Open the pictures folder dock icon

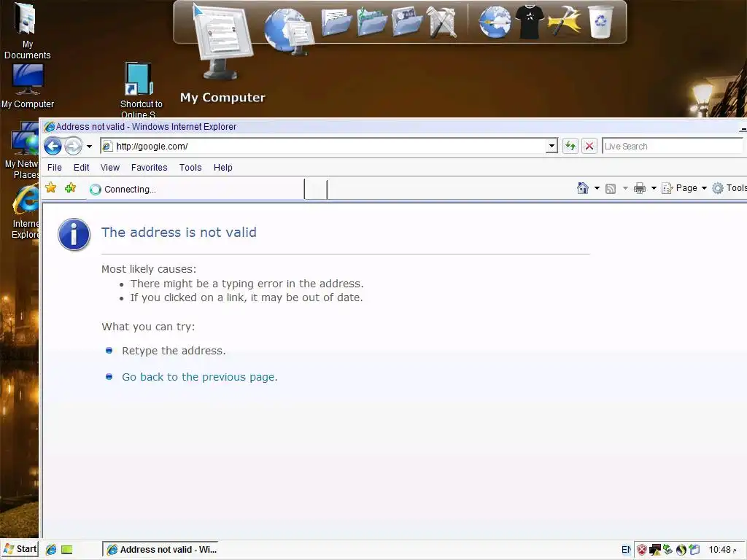[407, 22]
